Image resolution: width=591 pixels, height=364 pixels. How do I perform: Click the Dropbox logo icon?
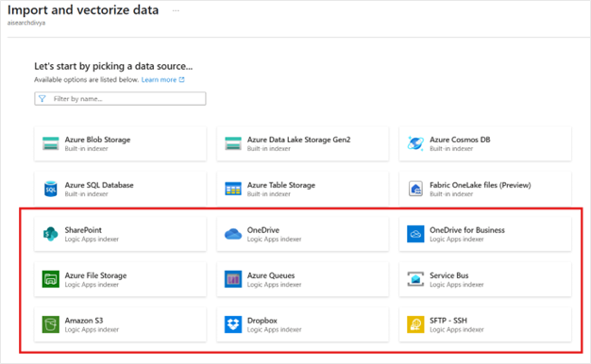coord(233,324)
